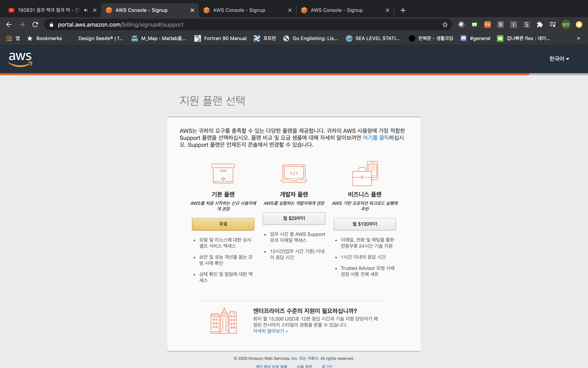Screen dimensions: 588x368
Task: Open the 자세히 알아보기 enterprise link
Action: tap(270, 331)
